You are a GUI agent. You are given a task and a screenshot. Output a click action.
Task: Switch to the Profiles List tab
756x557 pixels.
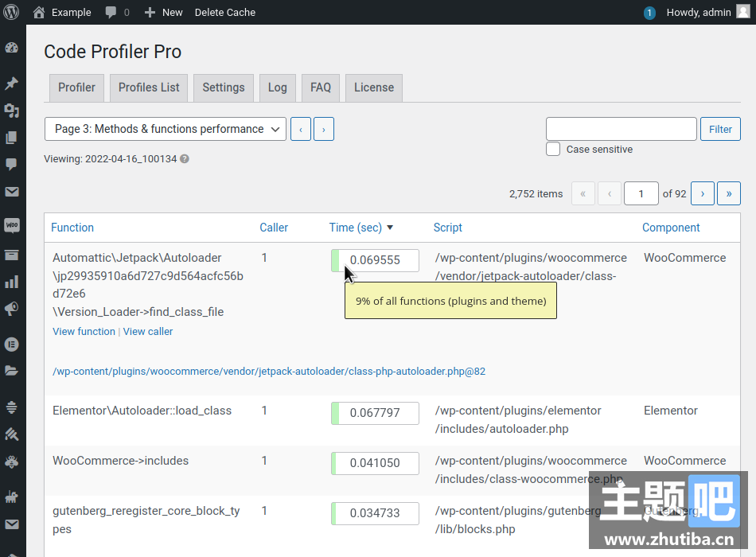tap(149, 88)
